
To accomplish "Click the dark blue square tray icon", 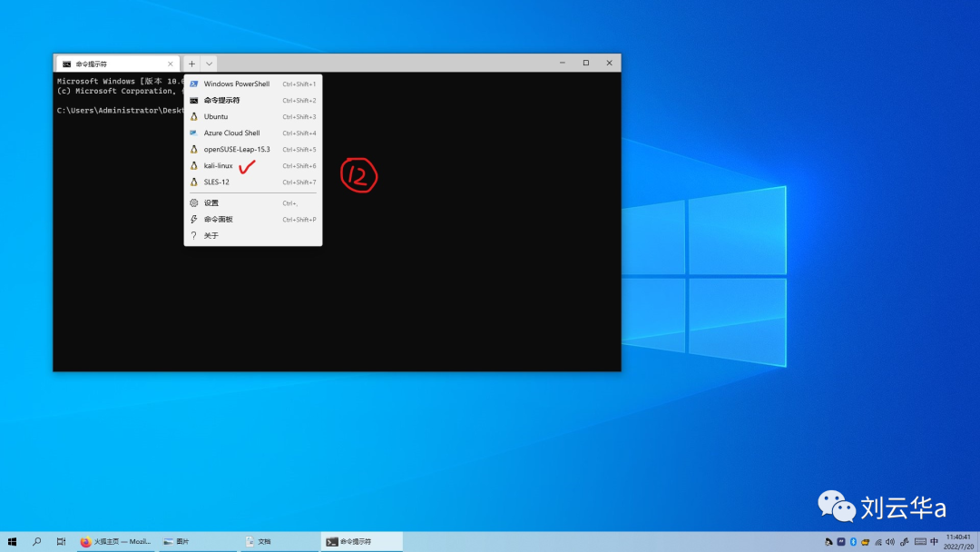I will 841,542.
